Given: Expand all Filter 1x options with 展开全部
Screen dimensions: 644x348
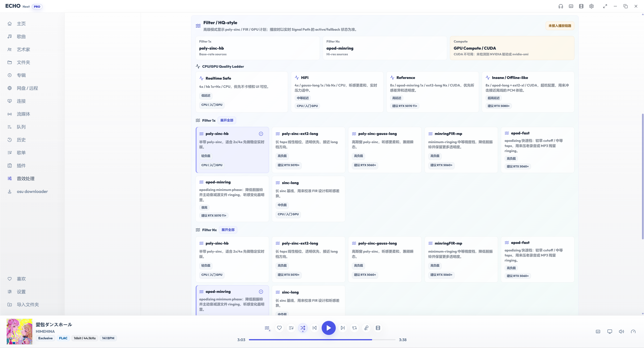Looking at the screenshot, I should pos(227,120).
